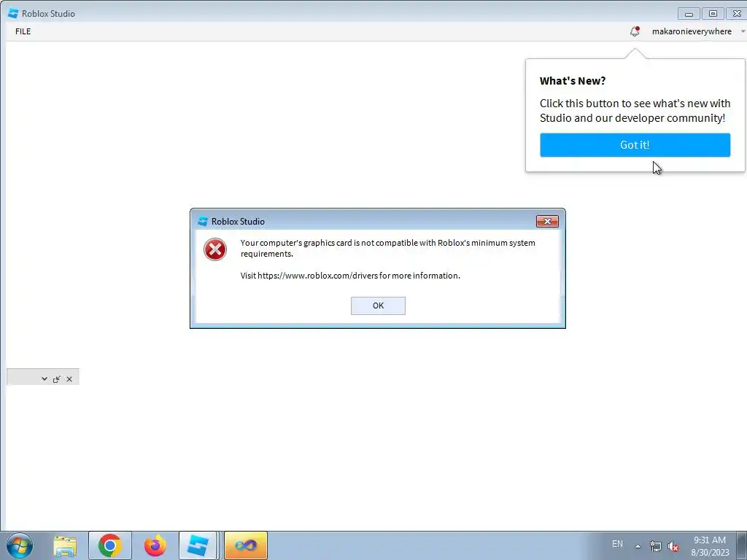Click the network tray icon

656,546
